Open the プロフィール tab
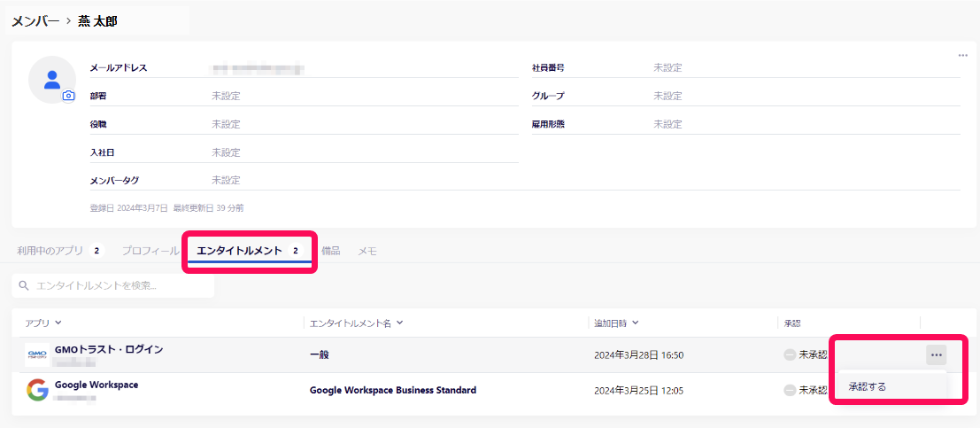Viewport: 980px width, 428px height. pyautogui.click(x=150, y=251)
